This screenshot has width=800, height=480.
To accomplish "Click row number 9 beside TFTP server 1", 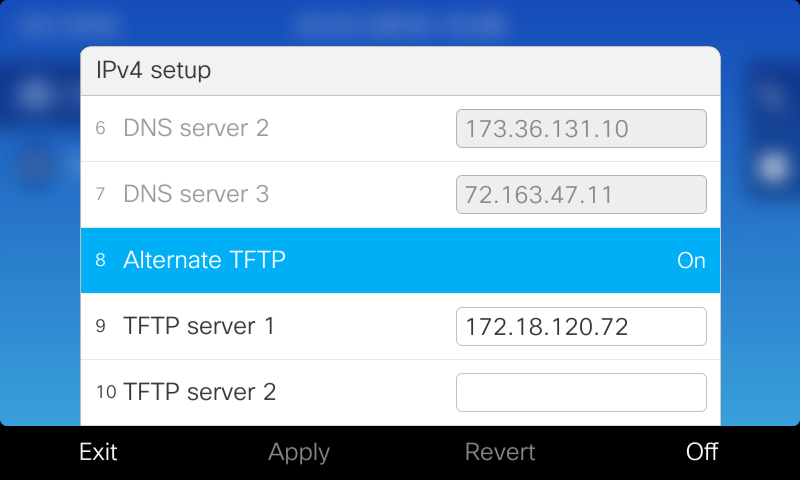I will click(x=101, y=326).
